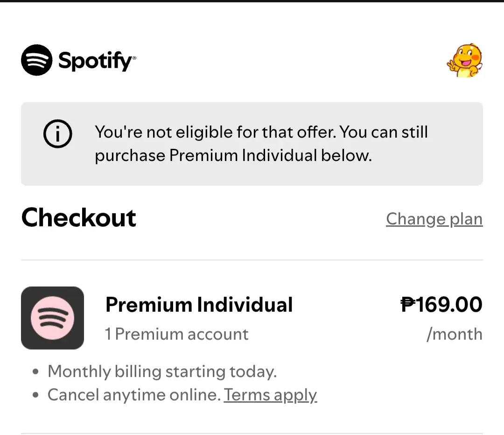Click the Spotify circular logo icon
Viewport: 504px width, 435px height.
[x=37, y=60]
